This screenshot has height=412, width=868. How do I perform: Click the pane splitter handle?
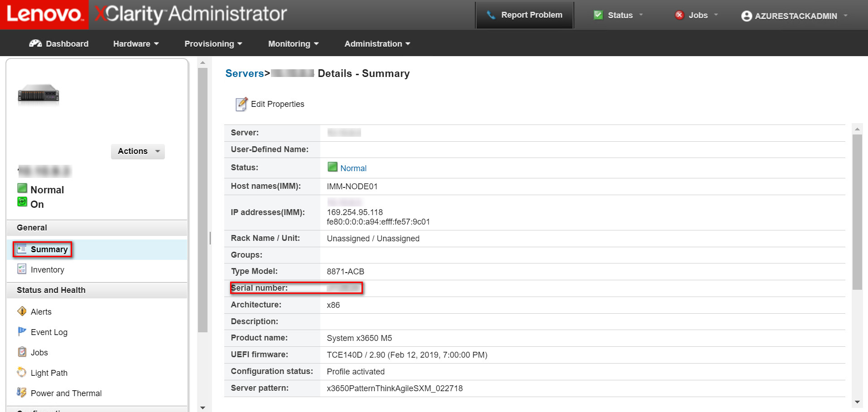click(210, 238)
